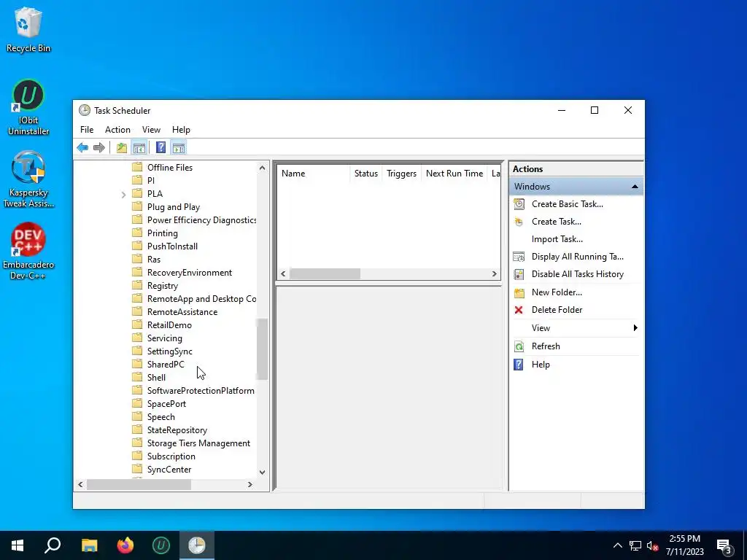Open the Action menu
The height and width of the screenshot is (560, 747).
pos(117,130)
